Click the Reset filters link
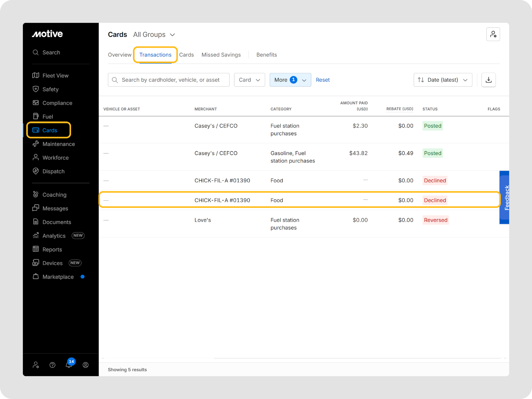532x399 pixels. click(323, 80)
